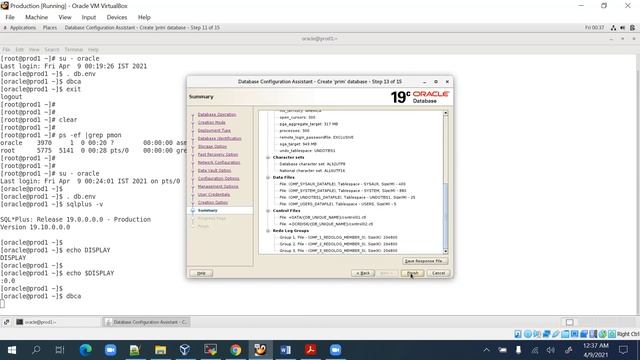Click the Cancel button in the DBCA wizard

pyautogui.click(x=438, y=273)
